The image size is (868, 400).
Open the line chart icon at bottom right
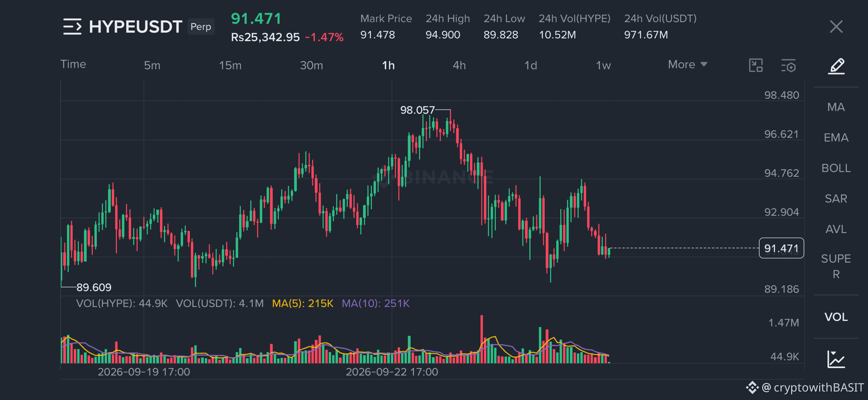[x=836, y=359]
